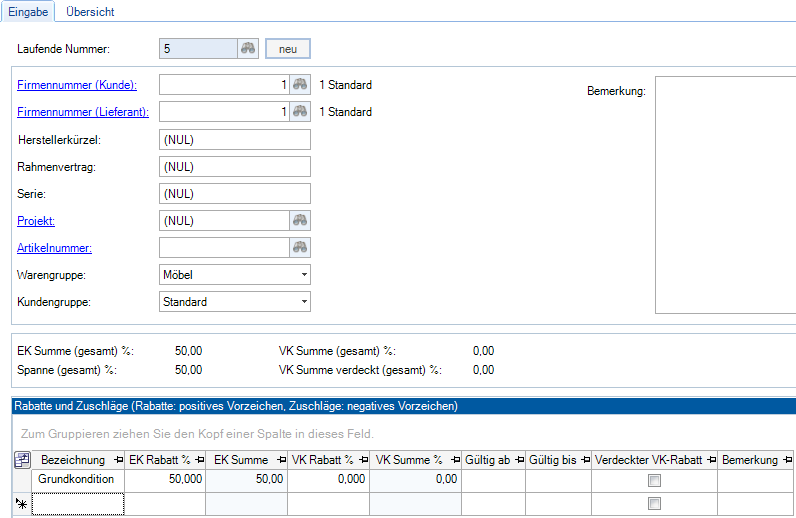This screenshot has width=796, height=518.
Task: Open the grid column chooser icon
Action: [x=21, y=460]
